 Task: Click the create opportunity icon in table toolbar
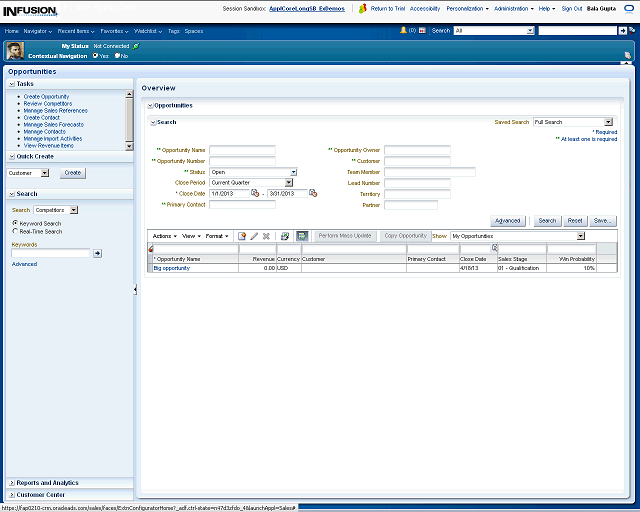pyautogui.click(x=242, y=236)
